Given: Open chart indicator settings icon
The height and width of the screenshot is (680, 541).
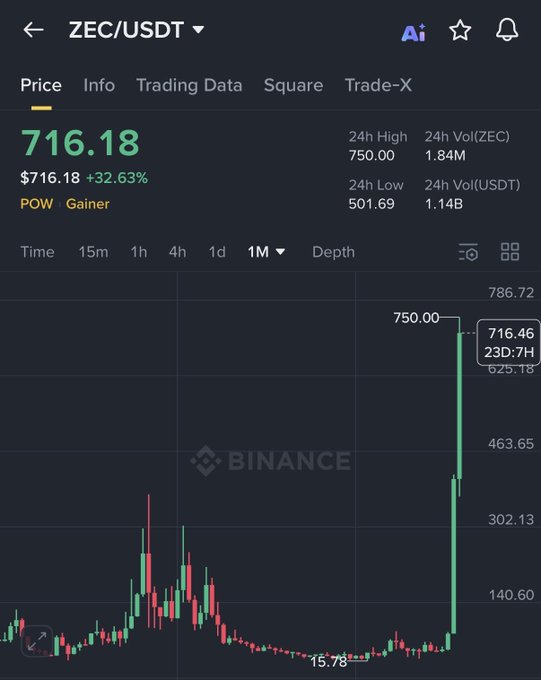Looking at the screenshot, I should click(468, 252).
